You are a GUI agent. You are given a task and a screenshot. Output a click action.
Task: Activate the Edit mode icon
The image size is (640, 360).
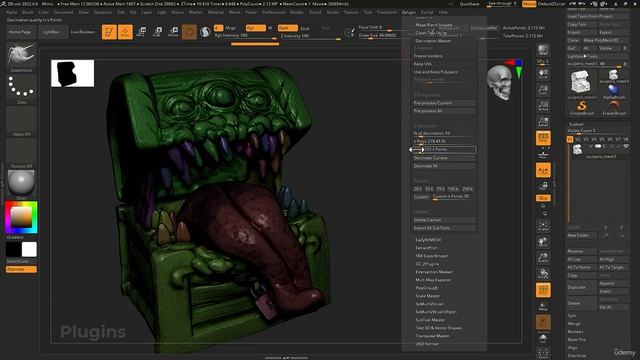[109, 32]
